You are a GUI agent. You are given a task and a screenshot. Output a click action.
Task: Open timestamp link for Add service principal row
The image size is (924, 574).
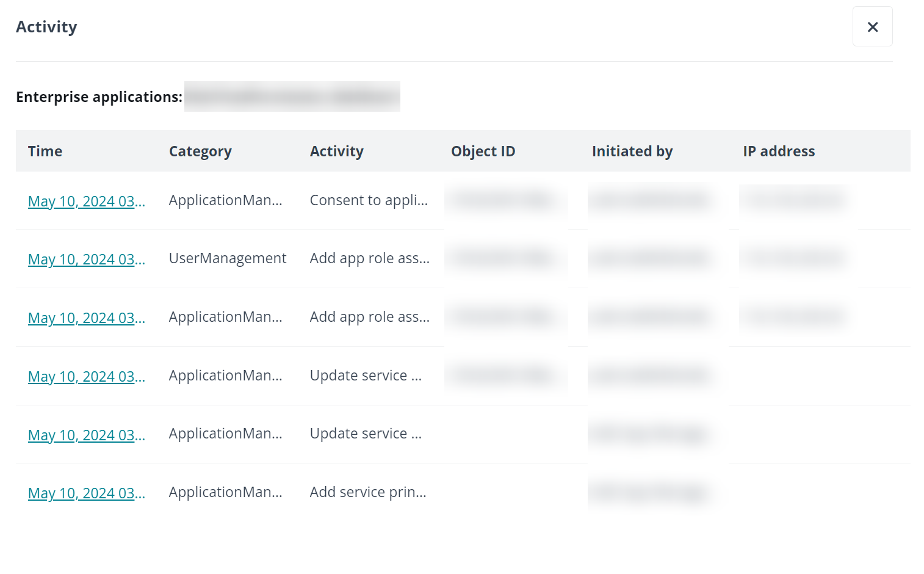(86, 493)
